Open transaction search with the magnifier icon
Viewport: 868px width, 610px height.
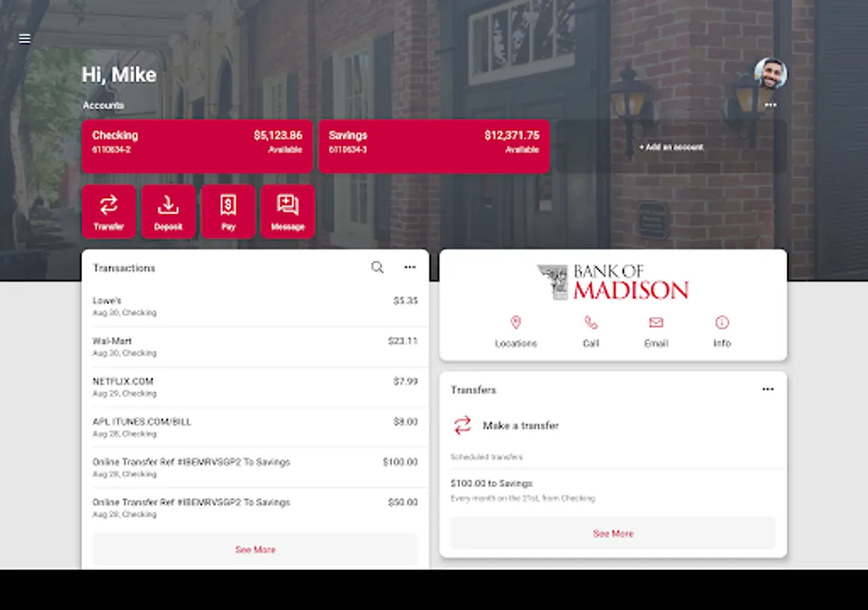[377, 268]
